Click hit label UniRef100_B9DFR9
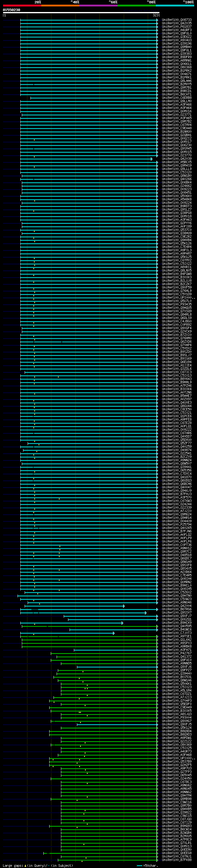Viewport: 197px width, 868px height. tap(177, 57)
